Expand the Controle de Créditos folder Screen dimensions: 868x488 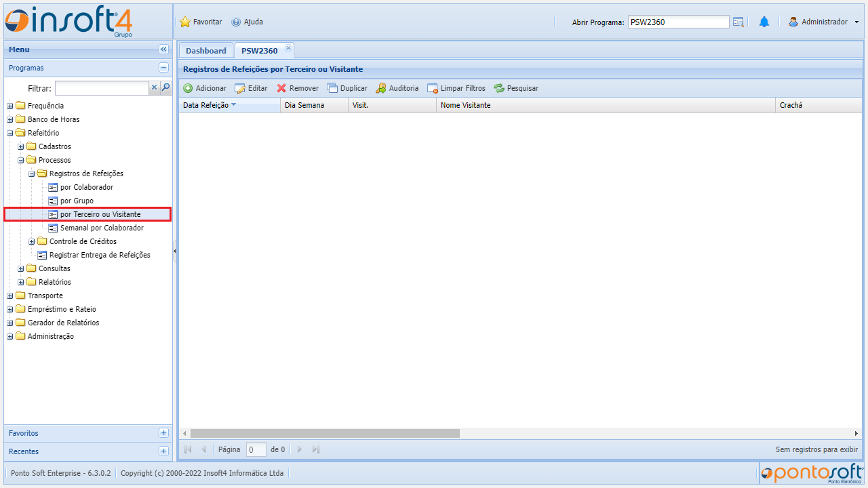32,241
